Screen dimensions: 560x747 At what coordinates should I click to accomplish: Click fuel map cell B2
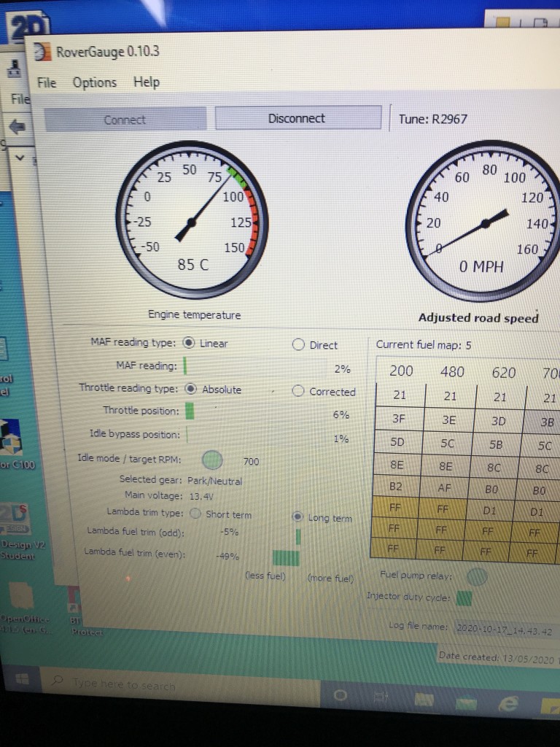coord(396,487)
